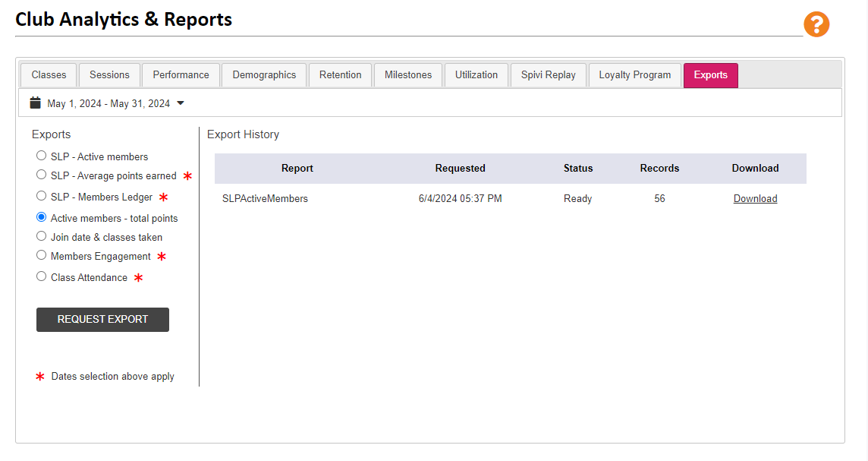The height and width of the screenshot is (461, 868).
Task: Open help via the question mark icon
Action: 816,24
